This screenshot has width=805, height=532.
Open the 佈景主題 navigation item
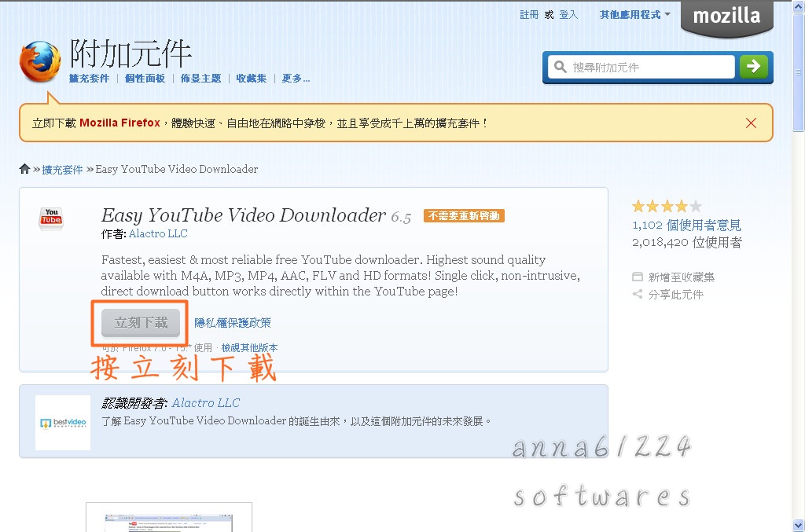pyautogui.click(x=200, y=79)
